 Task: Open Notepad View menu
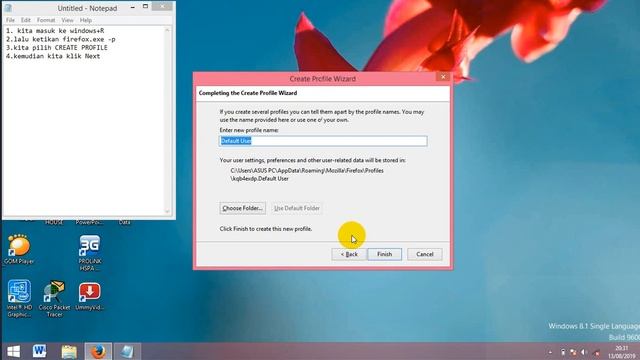point(67,20)
